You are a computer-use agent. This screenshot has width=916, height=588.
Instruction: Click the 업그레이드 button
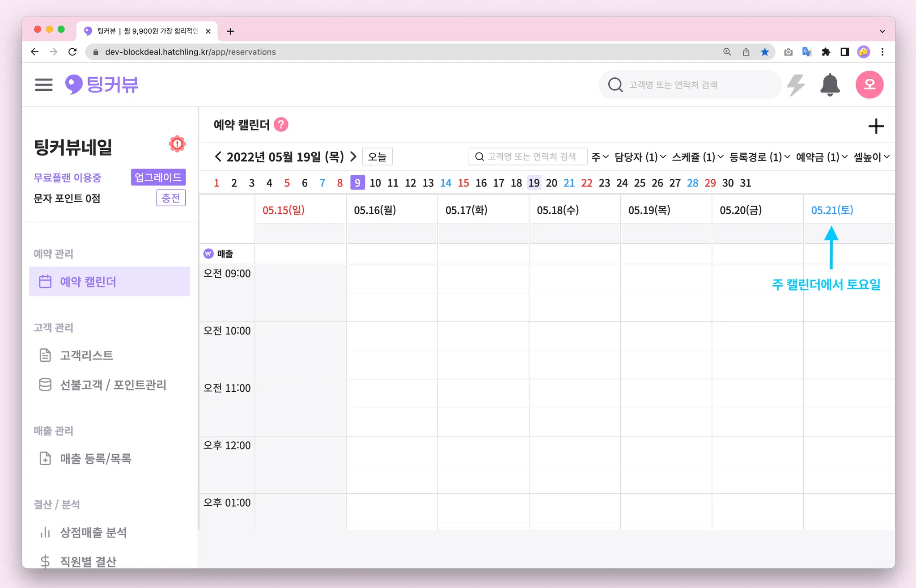tap(158, 177)
